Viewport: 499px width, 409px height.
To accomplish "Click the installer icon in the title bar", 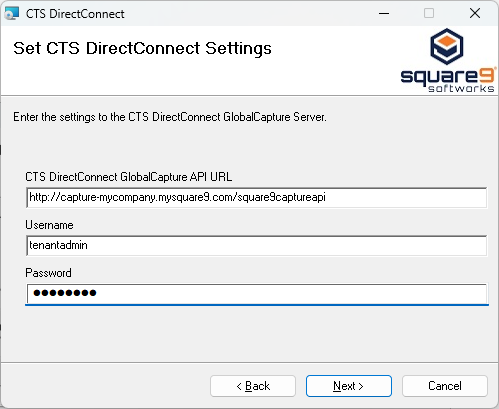I will 12,14.
